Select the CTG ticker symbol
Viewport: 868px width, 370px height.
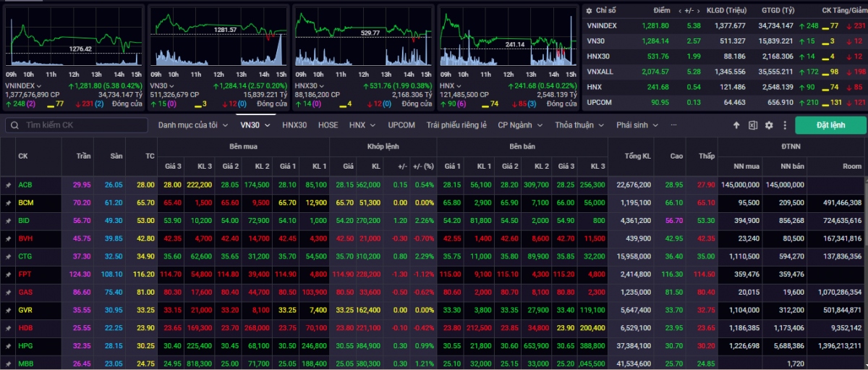(x=26, y=256)
